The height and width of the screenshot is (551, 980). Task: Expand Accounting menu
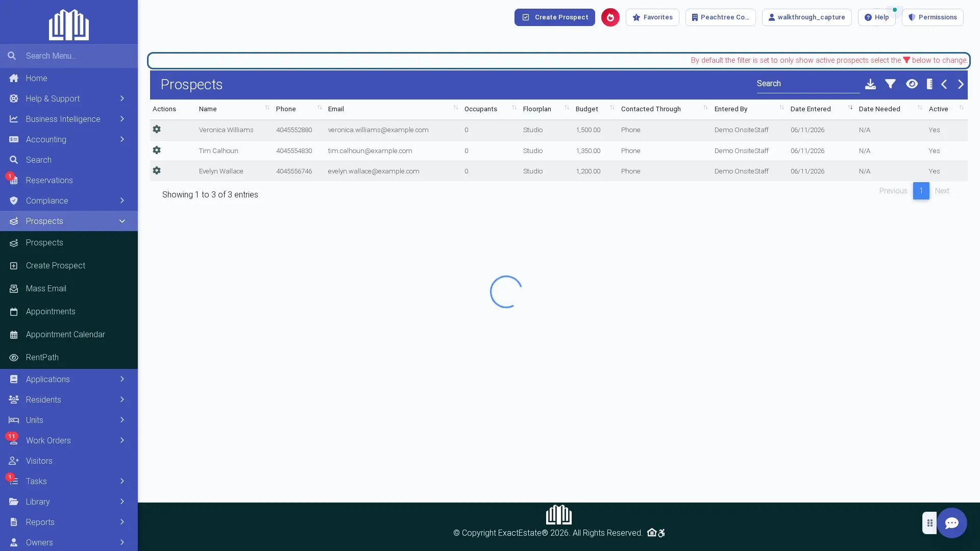coord(69,139)
